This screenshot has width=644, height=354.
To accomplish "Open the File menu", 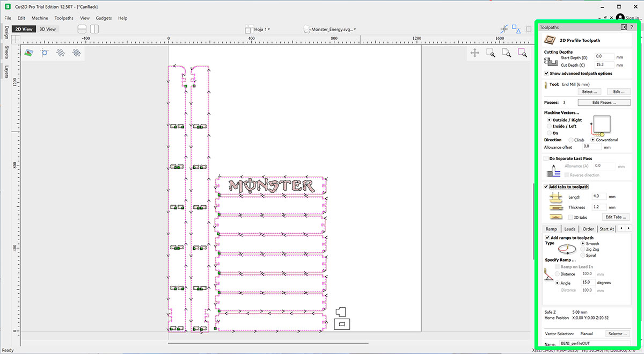I will click(8, 18).
